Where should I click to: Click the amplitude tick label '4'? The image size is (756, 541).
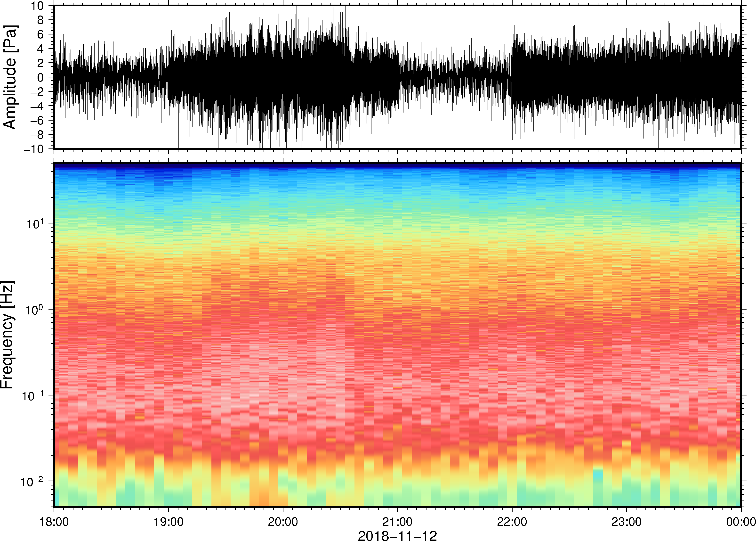click(41, 49)
